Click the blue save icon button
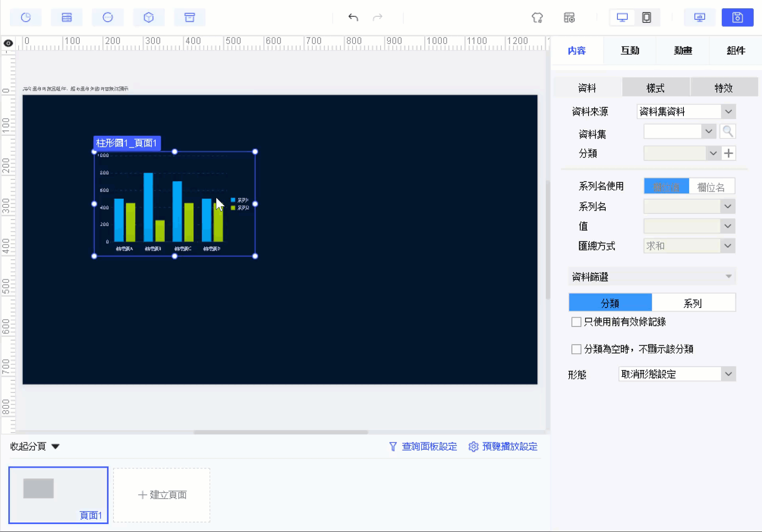 (x=737, y=17)
